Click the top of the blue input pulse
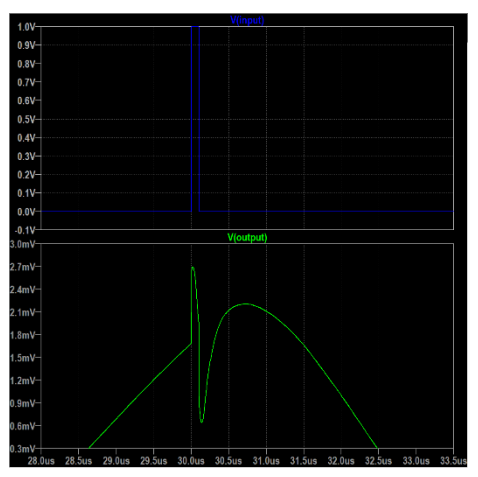This screenshot has height=477, width=478. (x=195, y=27)
